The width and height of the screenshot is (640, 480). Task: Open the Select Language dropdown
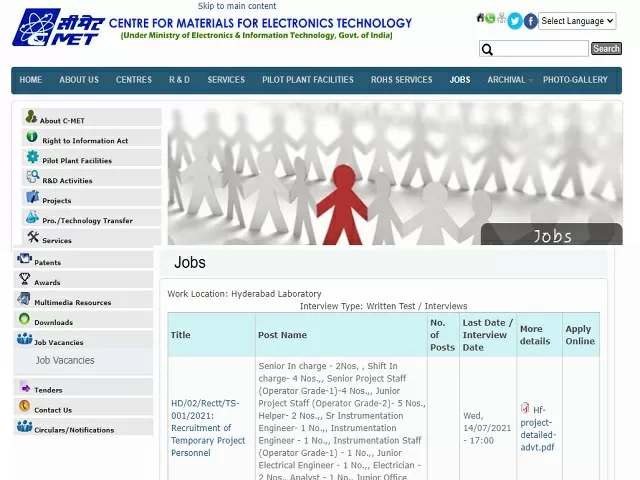coord(577,21)
